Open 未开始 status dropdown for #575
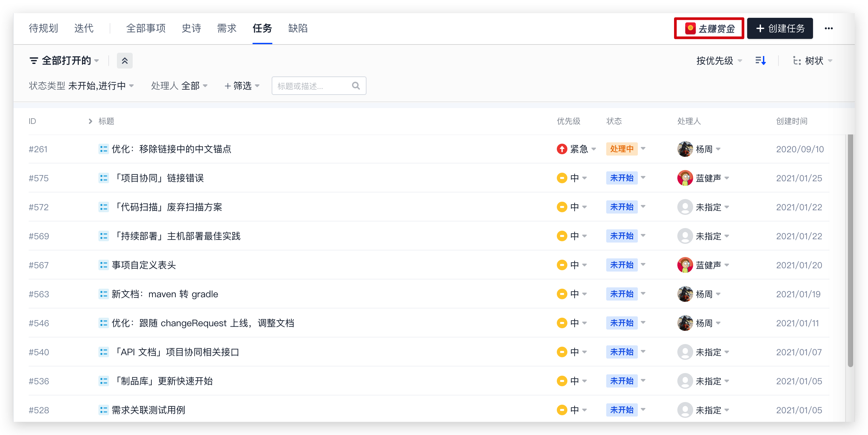Screen dimensions: 868x435 pos(626,178)
